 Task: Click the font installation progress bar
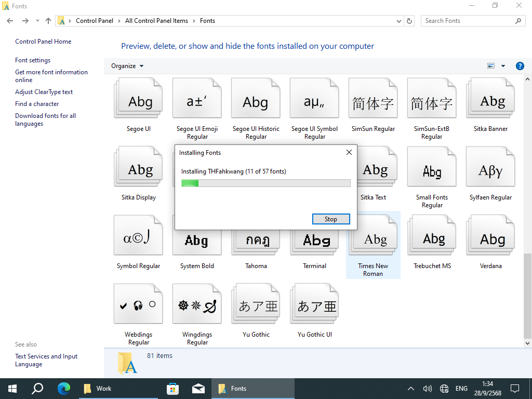[265, 183]
